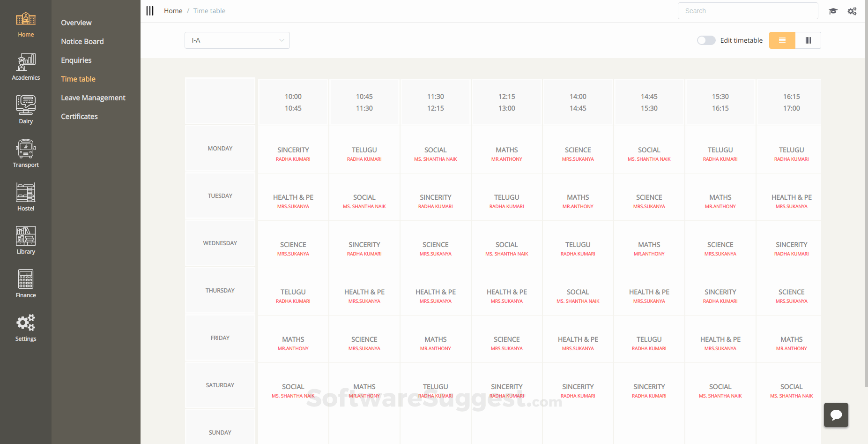Select Enquiries from the side menu
Image resolution: width=868 pixels, height=444 pixels.
(76, 60)
